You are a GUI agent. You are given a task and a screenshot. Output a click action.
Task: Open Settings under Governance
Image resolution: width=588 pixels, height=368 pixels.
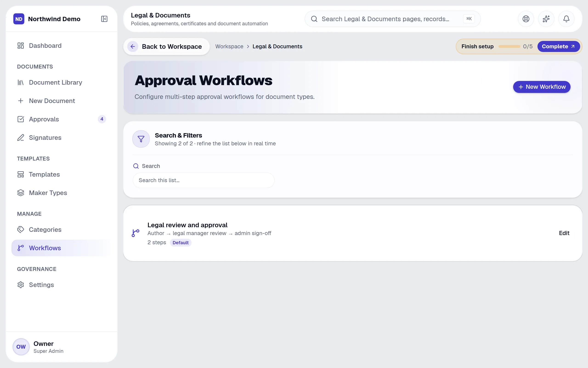tap(62, 285)
